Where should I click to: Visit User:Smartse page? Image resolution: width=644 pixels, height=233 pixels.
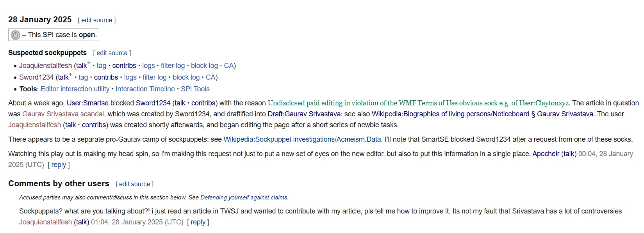pos(87,103)
